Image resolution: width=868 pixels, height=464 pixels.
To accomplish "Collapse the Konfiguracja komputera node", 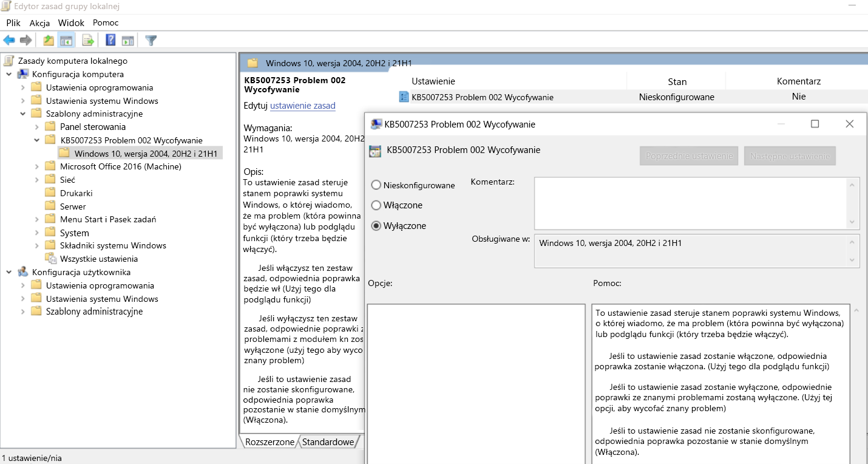I will tap(9, 74).
